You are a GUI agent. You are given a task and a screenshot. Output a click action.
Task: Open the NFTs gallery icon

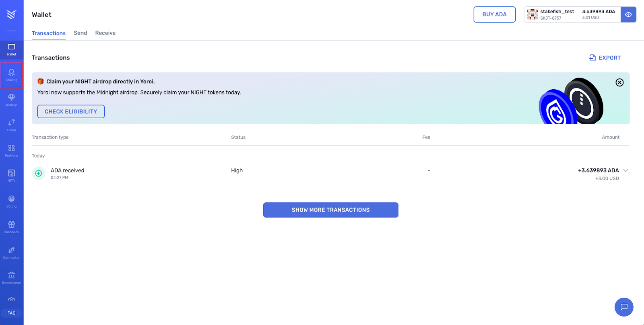pos(11,175)
